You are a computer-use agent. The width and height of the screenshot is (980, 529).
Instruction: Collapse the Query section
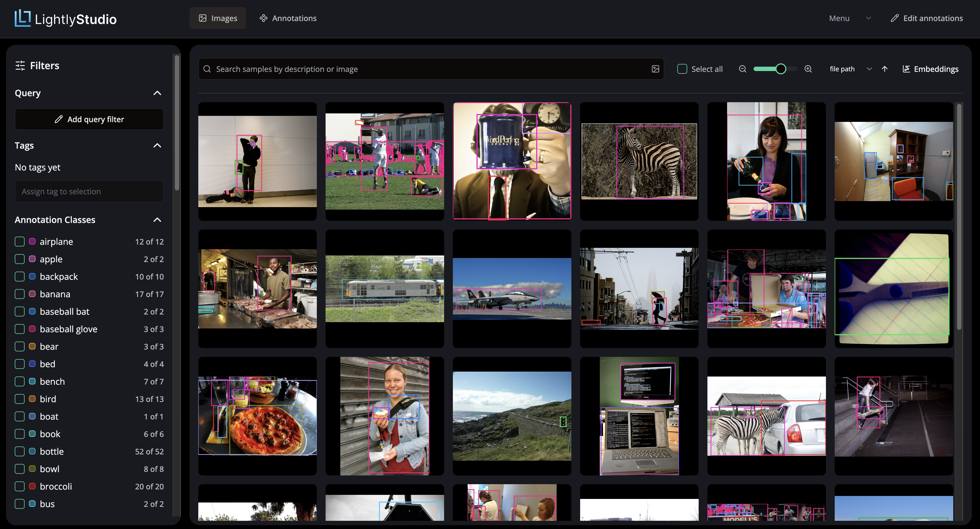157,93
